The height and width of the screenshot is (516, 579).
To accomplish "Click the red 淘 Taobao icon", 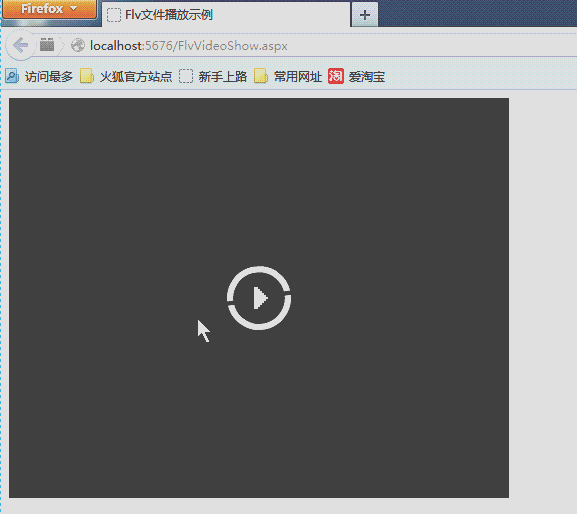I will tap(336, 76).
